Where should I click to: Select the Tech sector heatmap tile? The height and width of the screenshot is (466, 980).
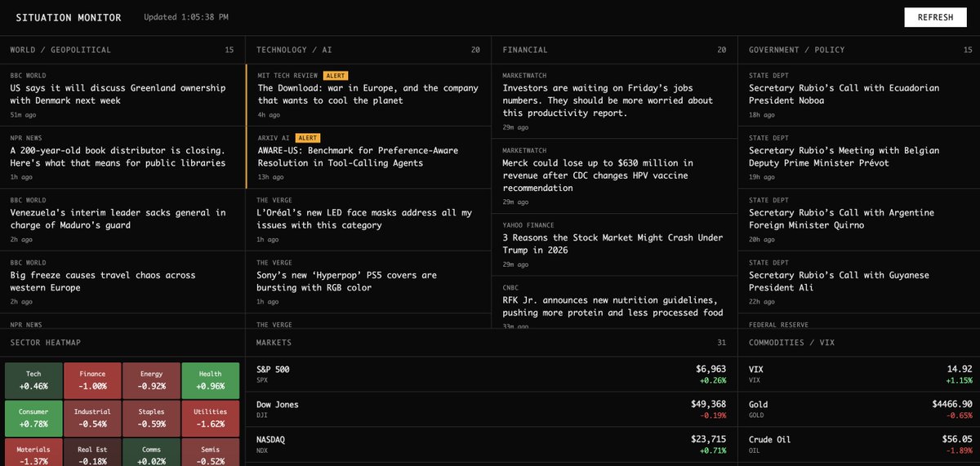tap(33, 379)
